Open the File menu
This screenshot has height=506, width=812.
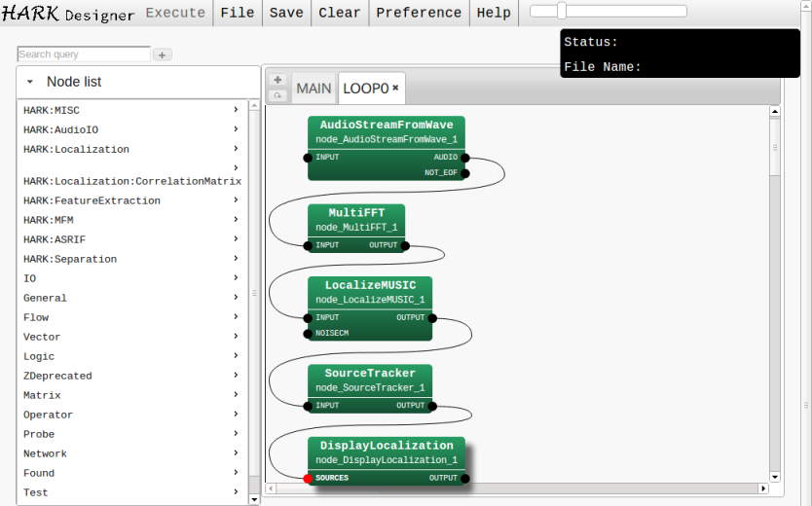click(237, 13)
